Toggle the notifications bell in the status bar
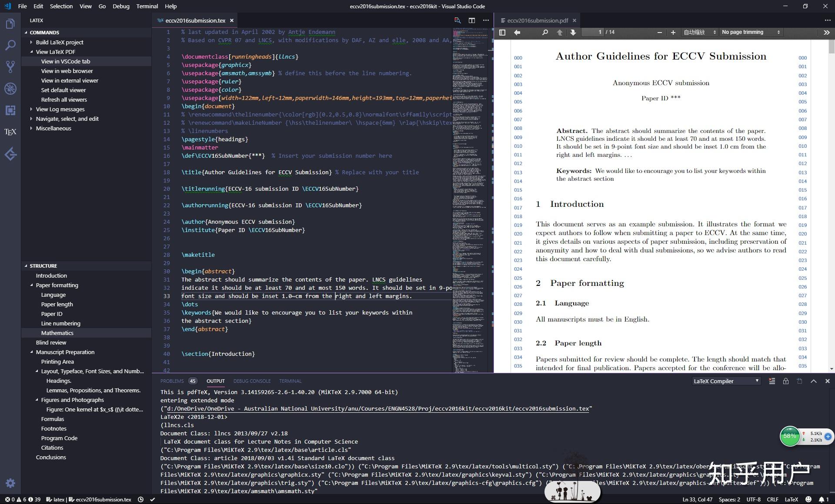 click(x=822, y=500)
